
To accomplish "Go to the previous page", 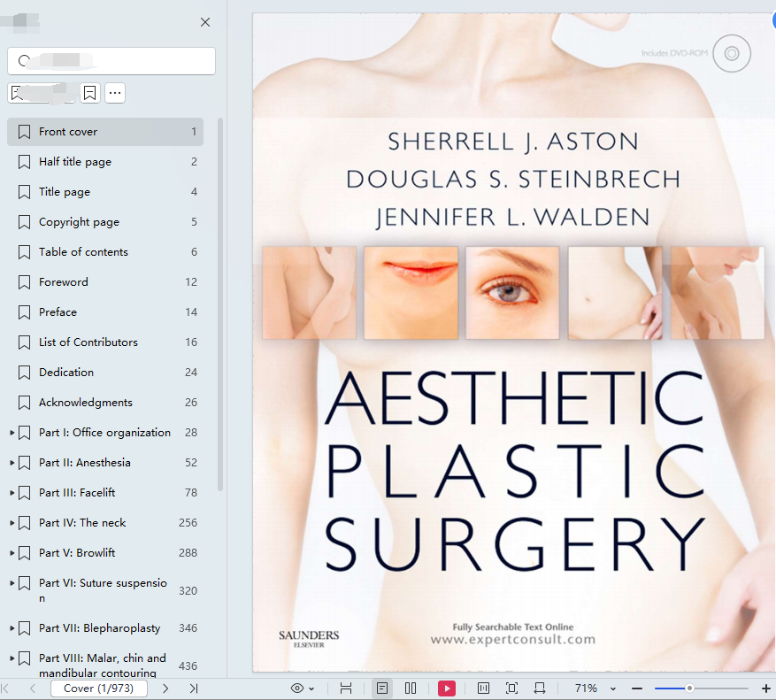I will (33, 688).
